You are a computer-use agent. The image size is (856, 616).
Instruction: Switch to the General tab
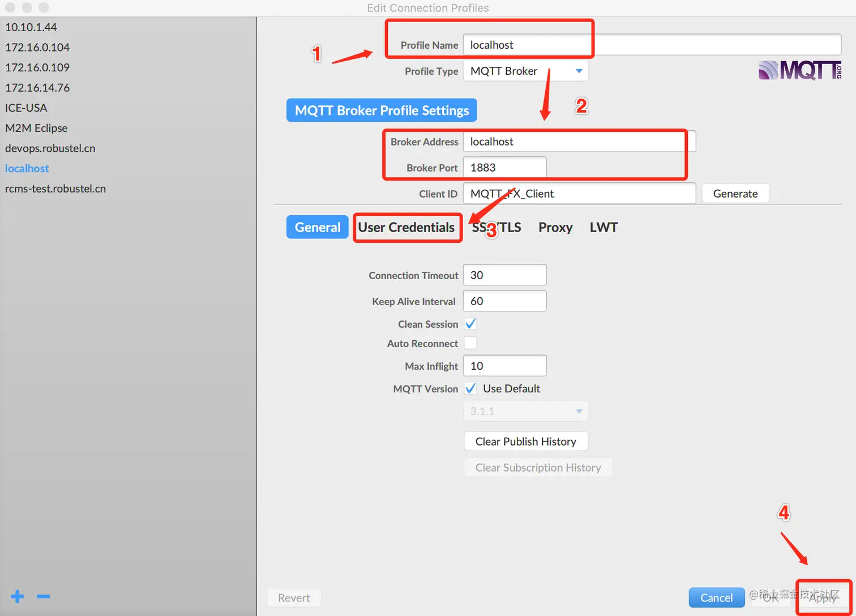tap(318, 227)
